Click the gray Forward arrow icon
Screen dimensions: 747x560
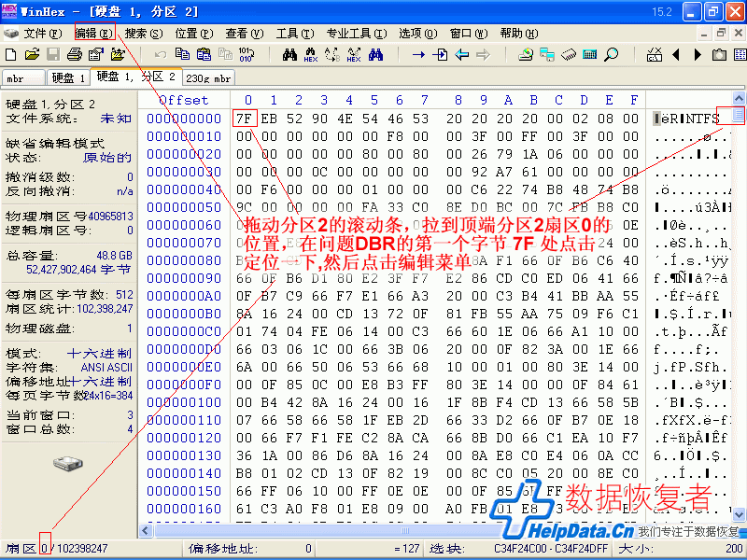click(483, 55)
